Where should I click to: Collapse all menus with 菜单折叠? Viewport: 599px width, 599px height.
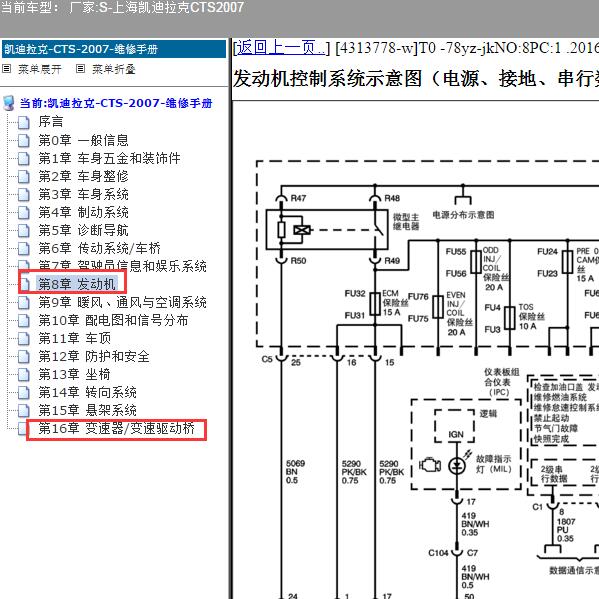pos(113,69)
